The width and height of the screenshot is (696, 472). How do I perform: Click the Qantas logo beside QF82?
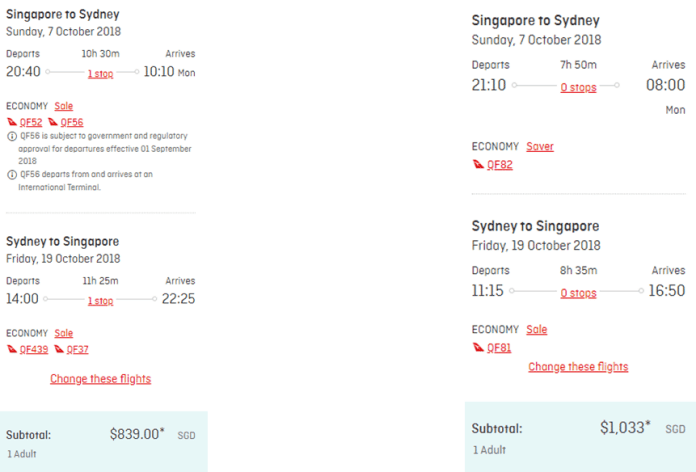point(478,165)
